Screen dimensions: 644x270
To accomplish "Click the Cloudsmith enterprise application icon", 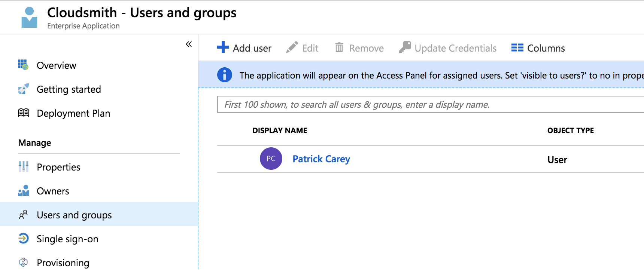I will click(x=29, y=18).
